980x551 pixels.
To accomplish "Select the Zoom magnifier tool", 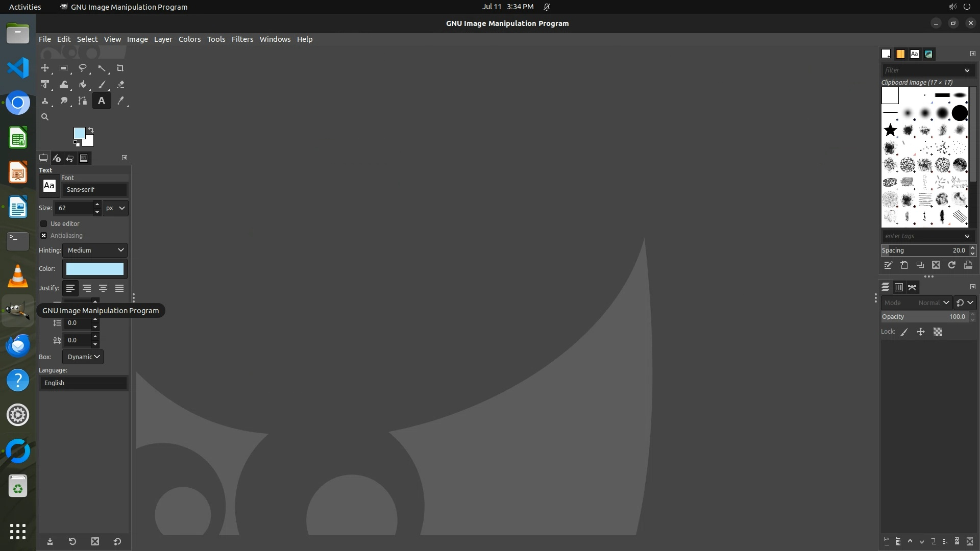I will (45, 117).
